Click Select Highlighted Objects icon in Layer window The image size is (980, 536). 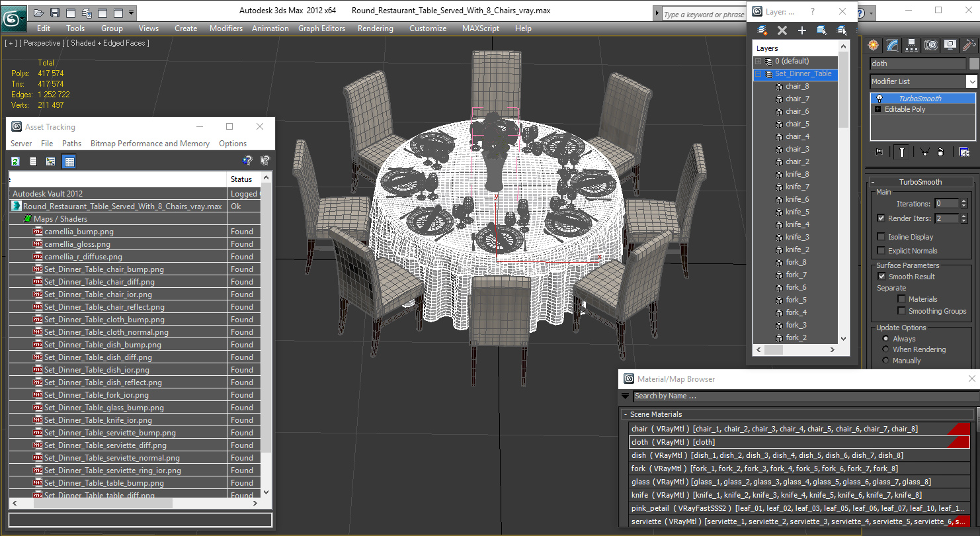(822, 30)
